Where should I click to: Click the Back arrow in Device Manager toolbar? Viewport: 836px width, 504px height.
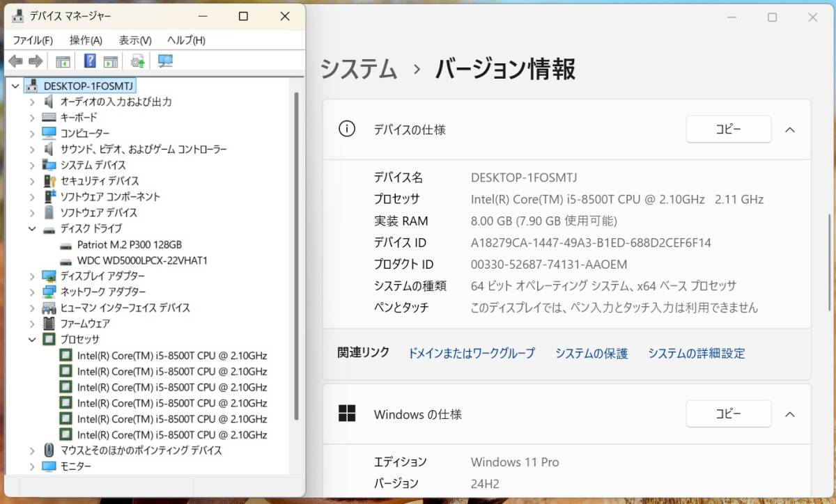click(x=15, y=61)
